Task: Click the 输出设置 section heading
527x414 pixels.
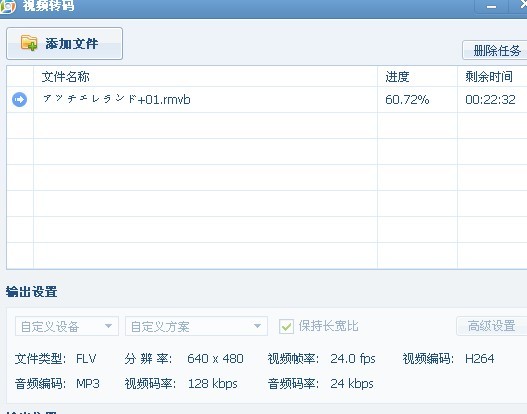Action: click(x=31, y=292)
